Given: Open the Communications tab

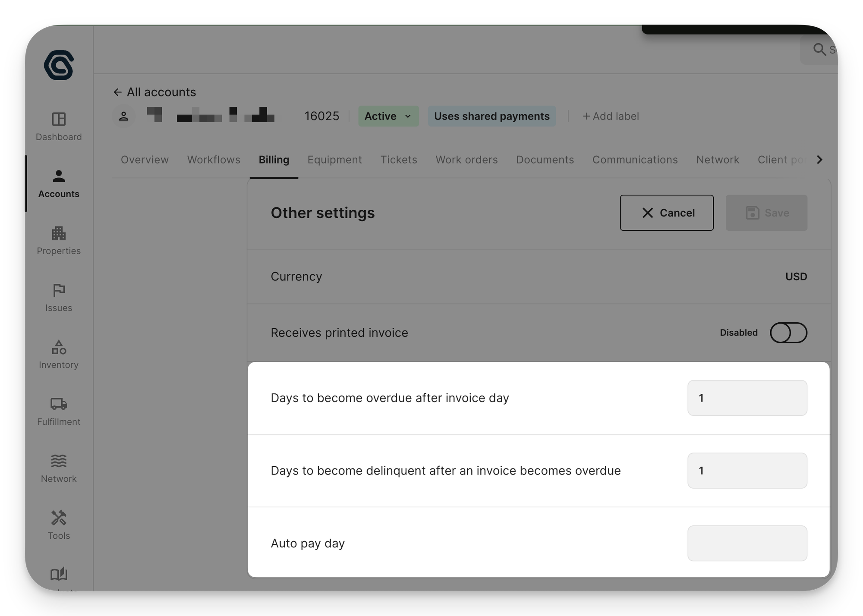Looking at the screenshot, I should [635, 160].
